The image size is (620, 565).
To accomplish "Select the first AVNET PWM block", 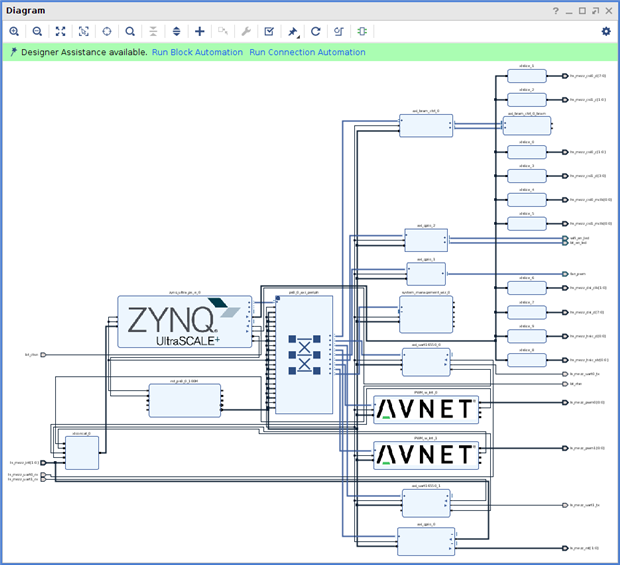I will tap(426, 408).
